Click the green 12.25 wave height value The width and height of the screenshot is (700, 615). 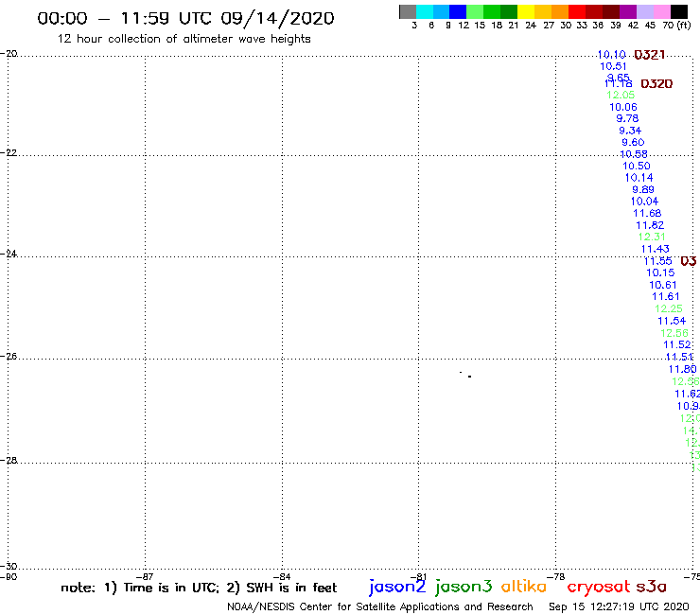(669, 308)
